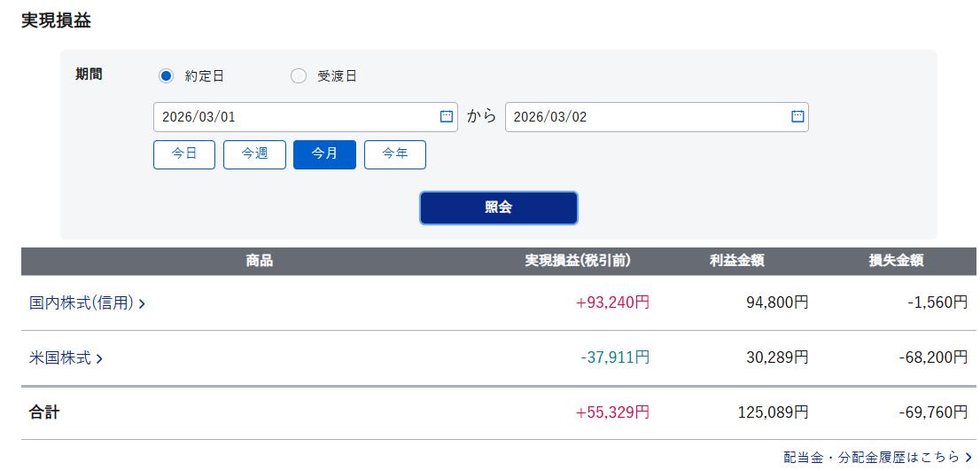Open the start date calendar picker icon
The image size is (980, 471).
(x=447, y=117)
